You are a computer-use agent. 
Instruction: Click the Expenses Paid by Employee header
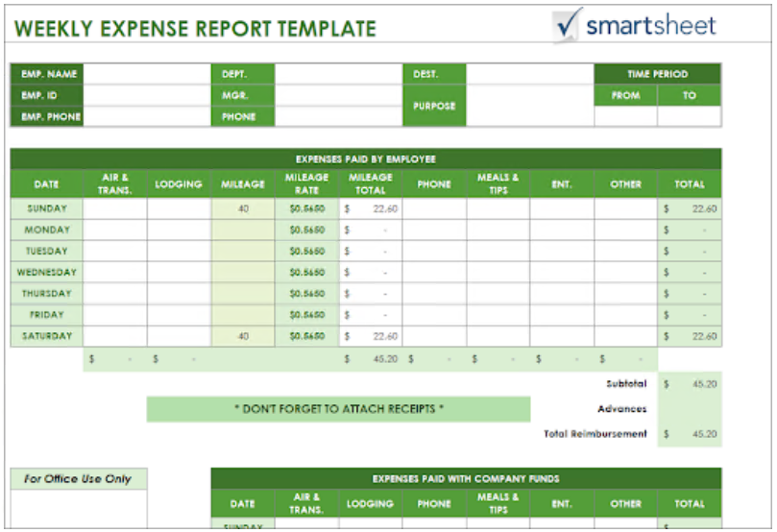coord(365,159)
